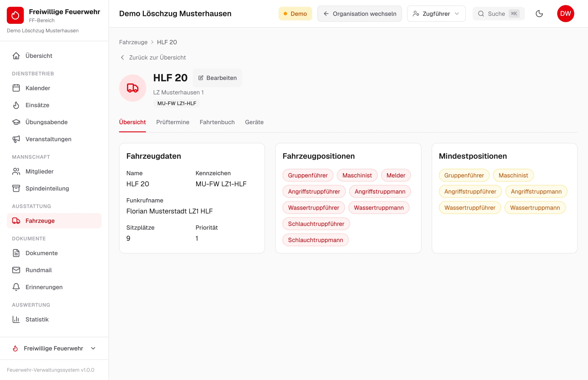Open Statistik via bar chart icon
Screen dimensions: 588x380
click(x=16, y=320)
